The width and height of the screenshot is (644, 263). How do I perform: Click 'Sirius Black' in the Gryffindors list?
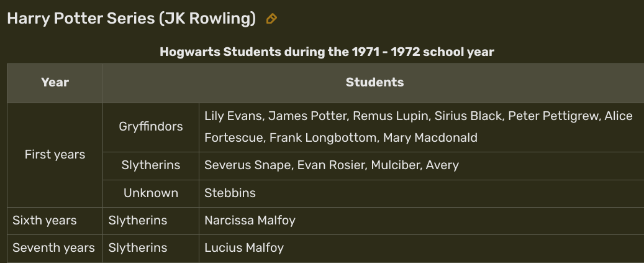click(468, 116)
